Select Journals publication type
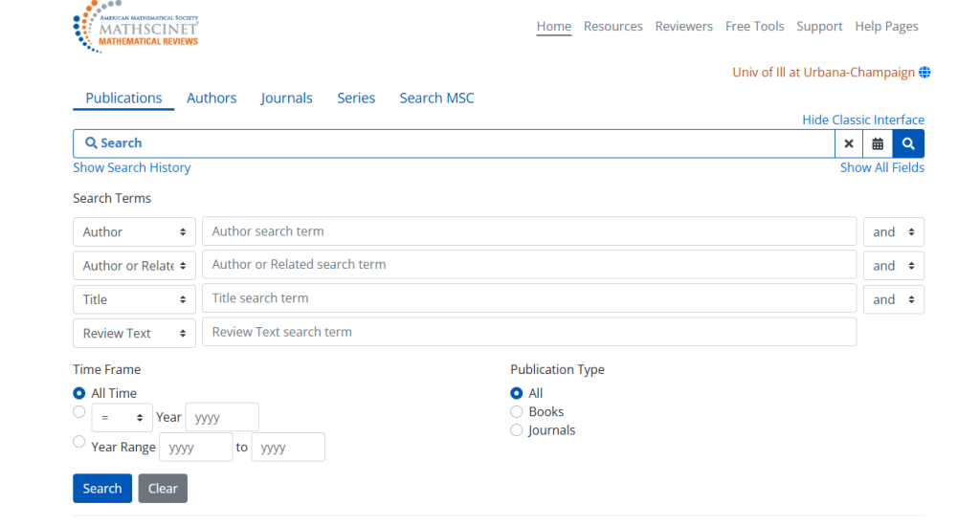980x526 pixels. click(517, 430)
